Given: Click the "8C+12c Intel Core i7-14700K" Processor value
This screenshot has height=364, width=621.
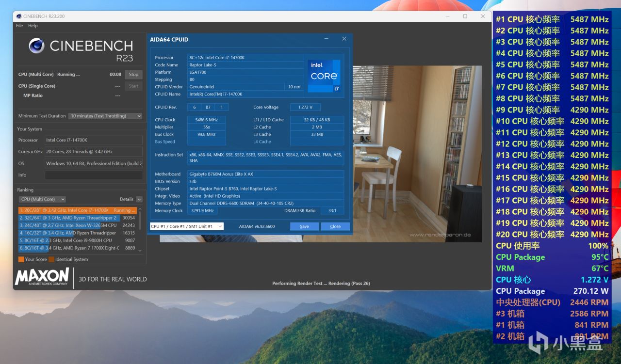Looking at the screenshot, I should (245, 58).
